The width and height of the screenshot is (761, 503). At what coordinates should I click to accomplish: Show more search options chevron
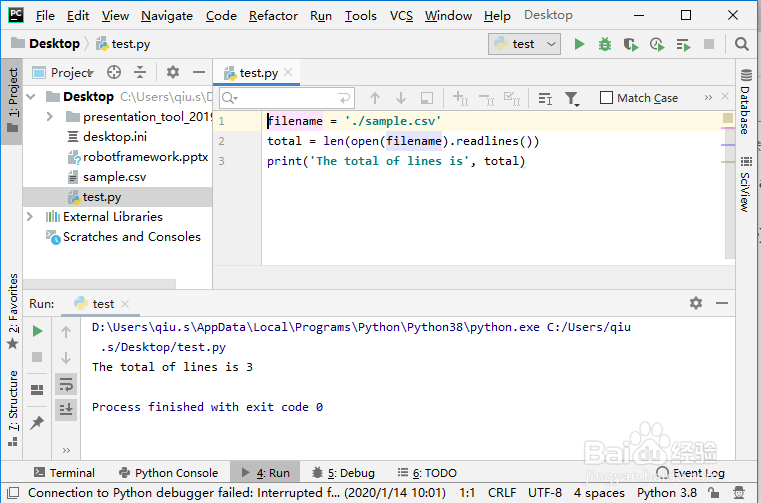click(709, 98)
